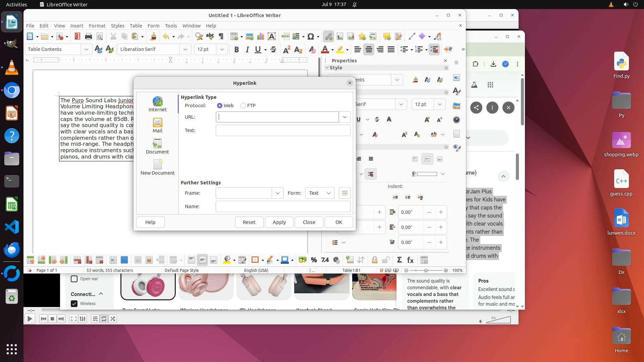This screenshot has width=644, height=362.
Task: Click the Print icon in toolbar
Action: 89,37
